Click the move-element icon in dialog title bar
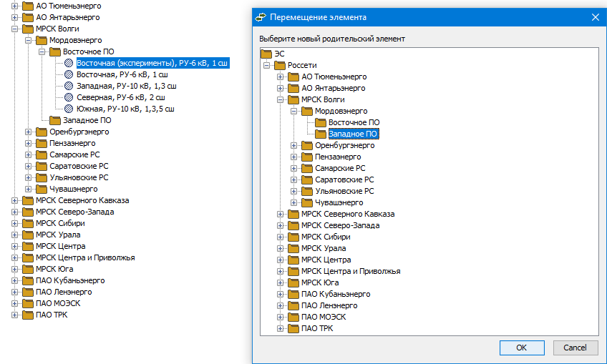Viewport: 607px width, 364px height. (261, 17)
